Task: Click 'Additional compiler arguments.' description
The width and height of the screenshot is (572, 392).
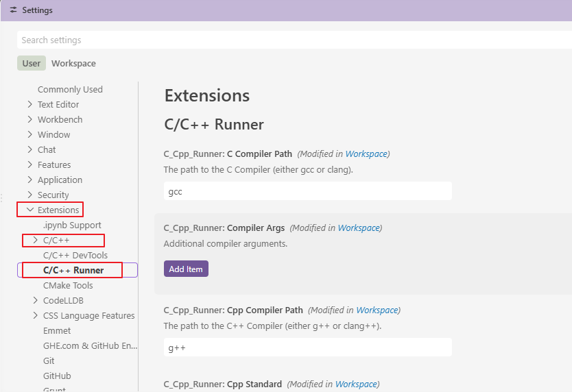Action: coord(226,243)
